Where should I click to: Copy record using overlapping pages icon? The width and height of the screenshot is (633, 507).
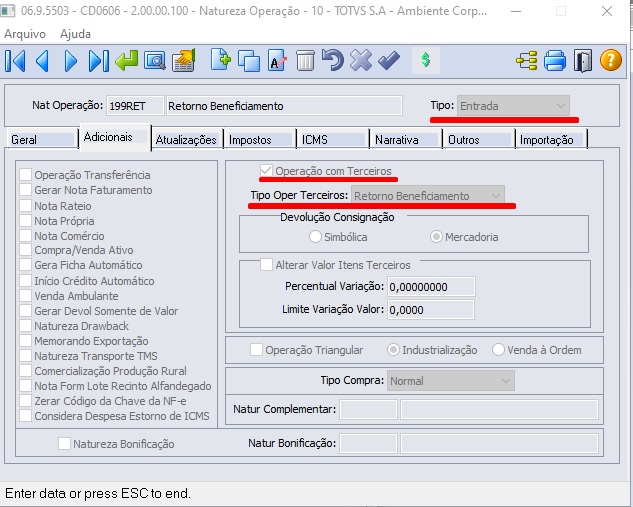[249, 61]
